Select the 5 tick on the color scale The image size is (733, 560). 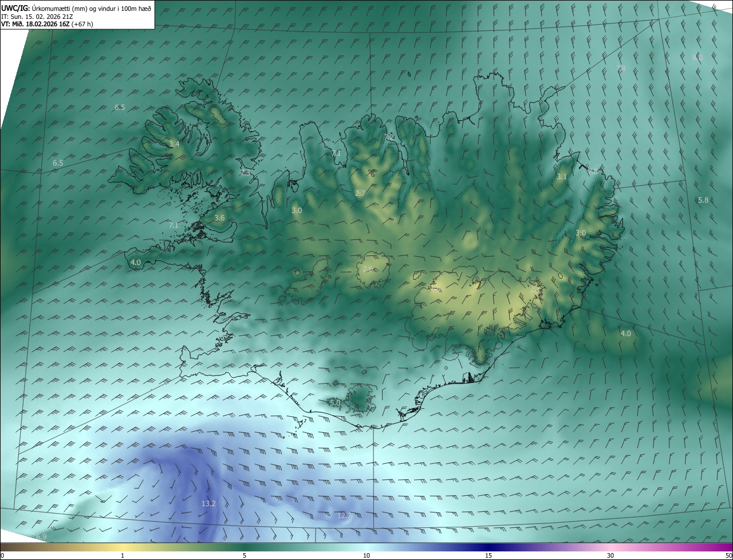[x=245, y=556]
